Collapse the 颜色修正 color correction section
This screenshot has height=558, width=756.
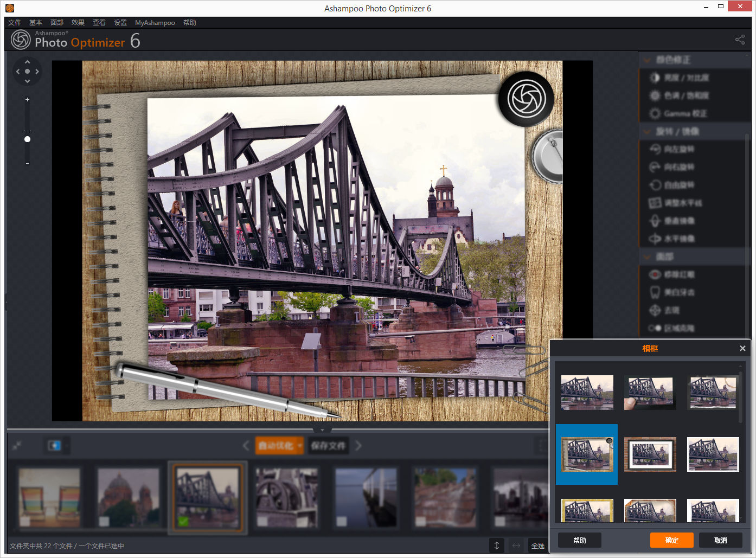click(646, 60)
